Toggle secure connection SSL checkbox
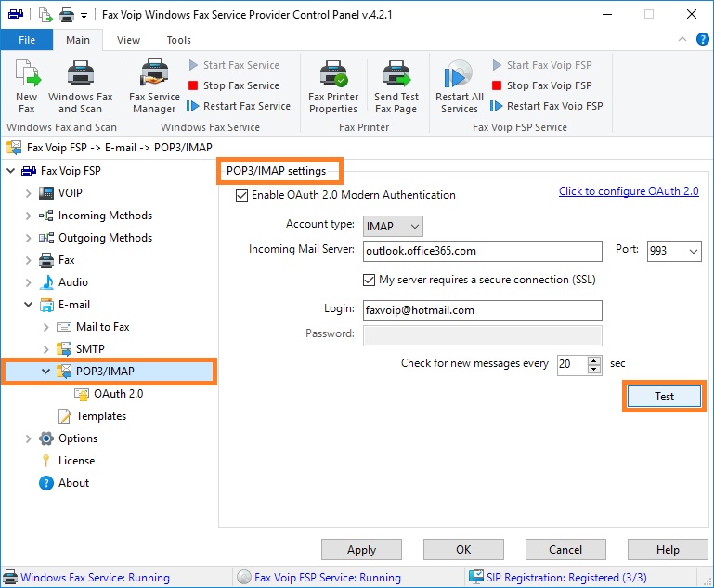Image resolution: width=714 pixels, height=588 pixels. [369, 280]
